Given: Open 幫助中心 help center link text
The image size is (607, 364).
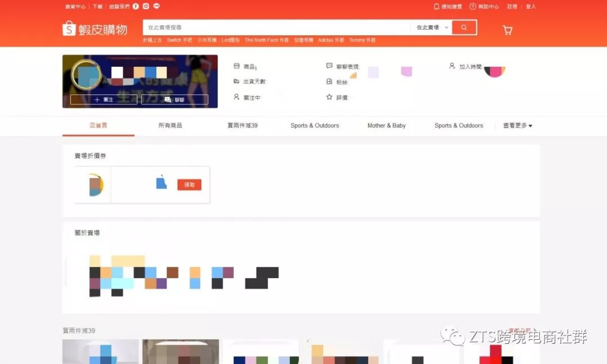Looking at the screenshot, I should tap(488, 7).
